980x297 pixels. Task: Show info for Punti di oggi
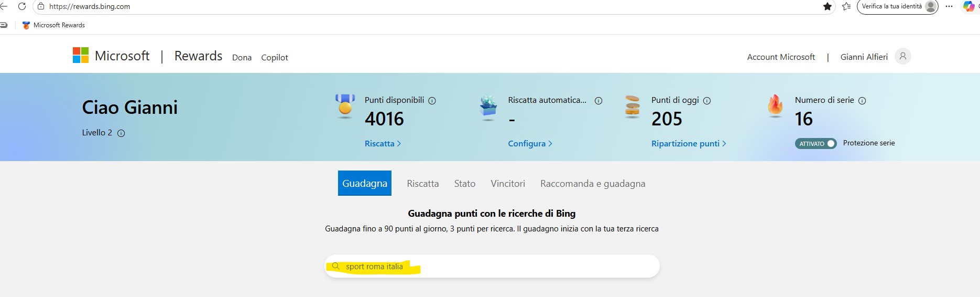pyautogui.click(x=706, y=101)
